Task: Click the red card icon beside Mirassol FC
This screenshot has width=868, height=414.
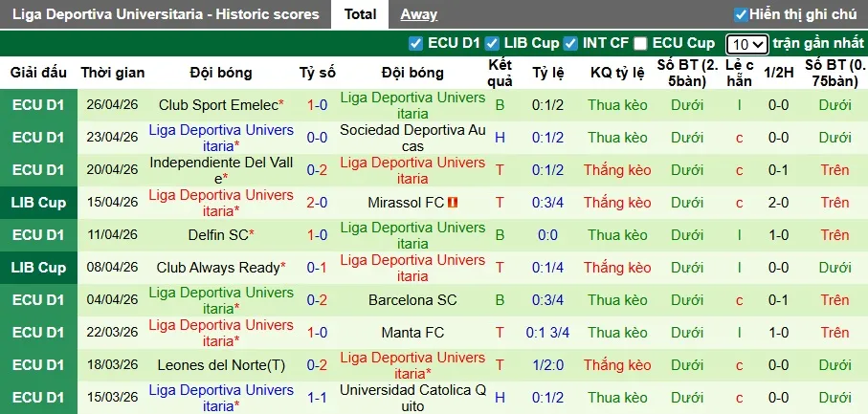Action: point(454,203)
